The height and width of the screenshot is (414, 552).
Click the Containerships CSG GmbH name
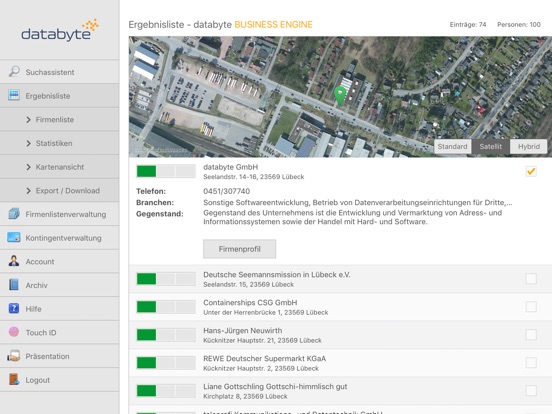[250, 302]
